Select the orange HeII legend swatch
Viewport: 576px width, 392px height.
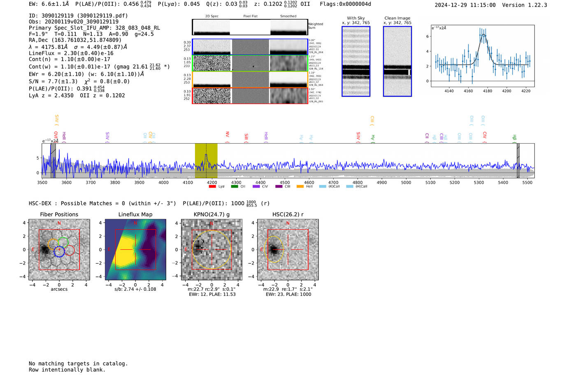pos(300,186)
